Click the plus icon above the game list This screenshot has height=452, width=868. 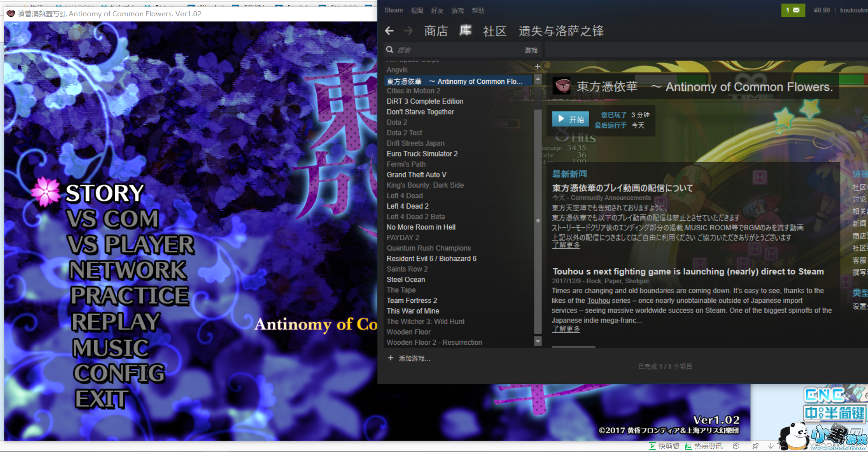pos(537,67)
